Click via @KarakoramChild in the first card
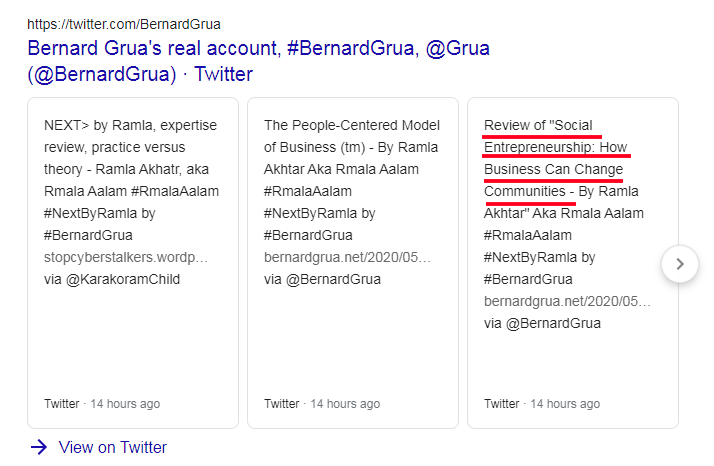Image resolution: width=714 pixels, height=466 pixels. (112, 279)
